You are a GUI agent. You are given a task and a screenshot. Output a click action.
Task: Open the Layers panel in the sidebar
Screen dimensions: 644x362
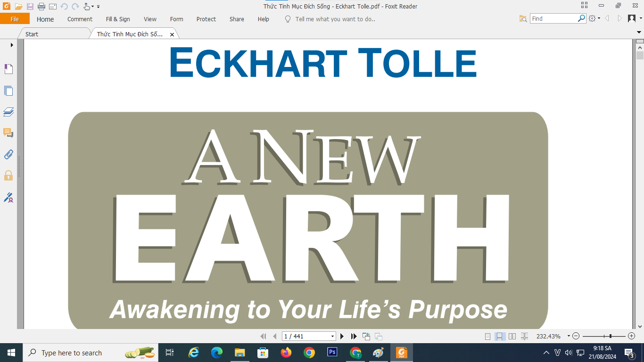pos(8,112)
